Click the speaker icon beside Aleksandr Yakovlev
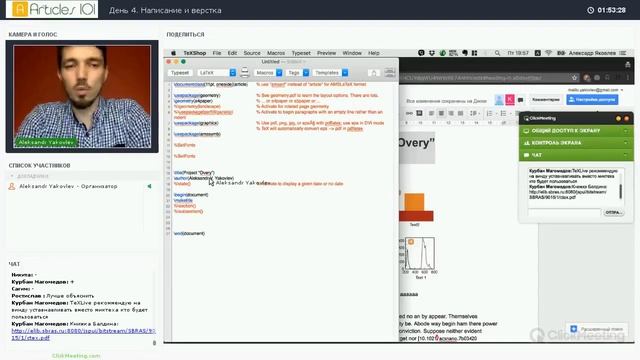 149,186
